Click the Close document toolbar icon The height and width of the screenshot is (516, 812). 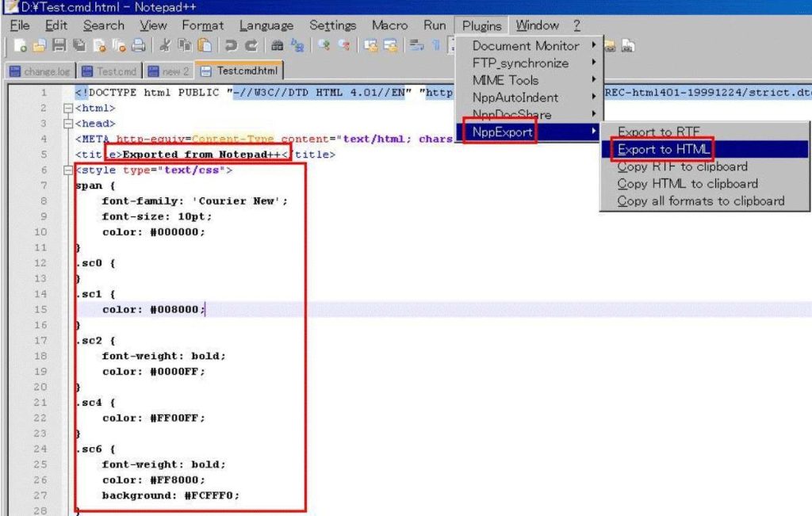pos(99,45)
